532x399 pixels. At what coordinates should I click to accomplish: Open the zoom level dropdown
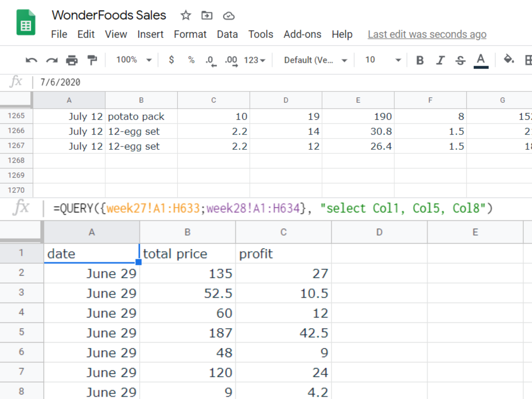(132, 60)
